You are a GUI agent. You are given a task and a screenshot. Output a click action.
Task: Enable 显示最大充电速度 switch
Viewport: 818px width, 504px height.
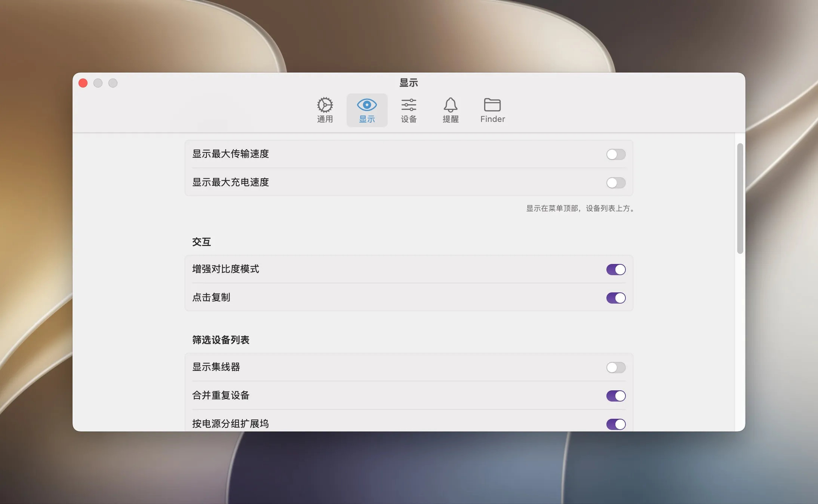616,183
